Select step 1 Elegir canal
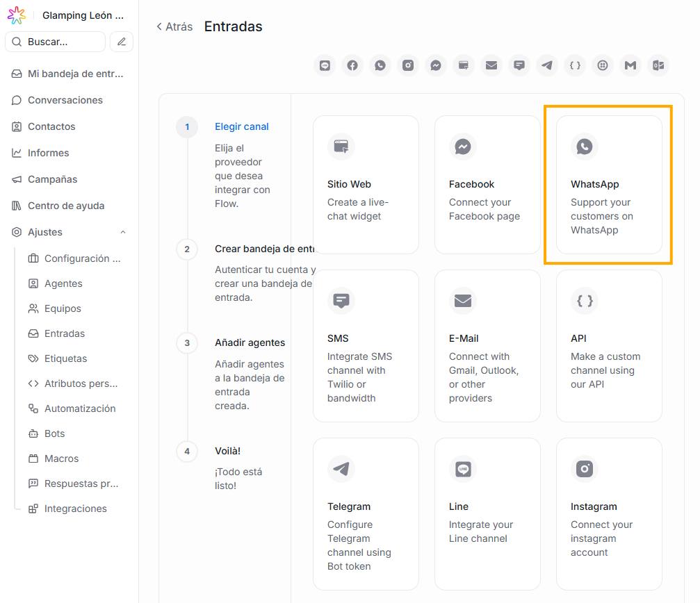This screenshot has width=700, height=603. (241, 127)
